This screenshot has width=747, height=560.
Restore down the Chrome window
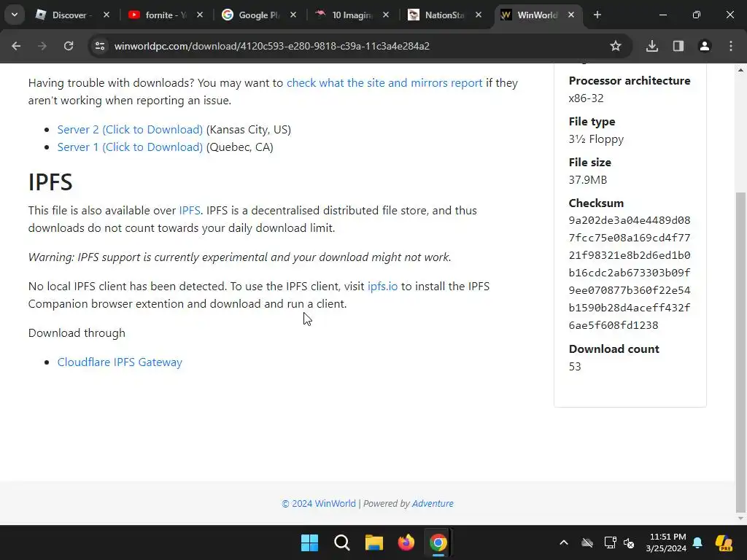point(697,15)
